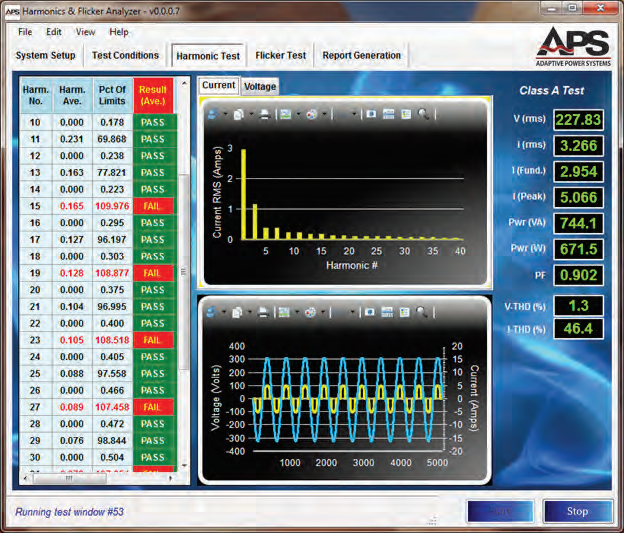624x533 pixels.
Task: Click the image/gallery icon in waveform chart toolbar
Action: (284, 312)
